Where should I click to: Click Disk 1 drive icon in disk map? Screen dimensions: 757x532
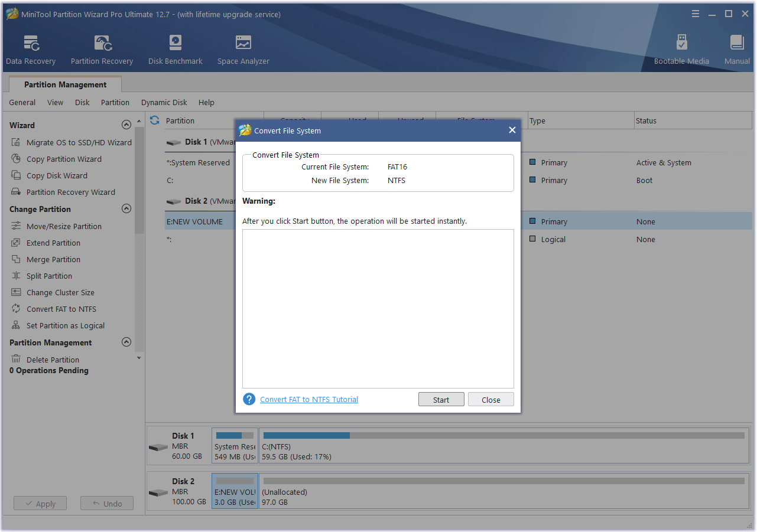coord(158,447)
